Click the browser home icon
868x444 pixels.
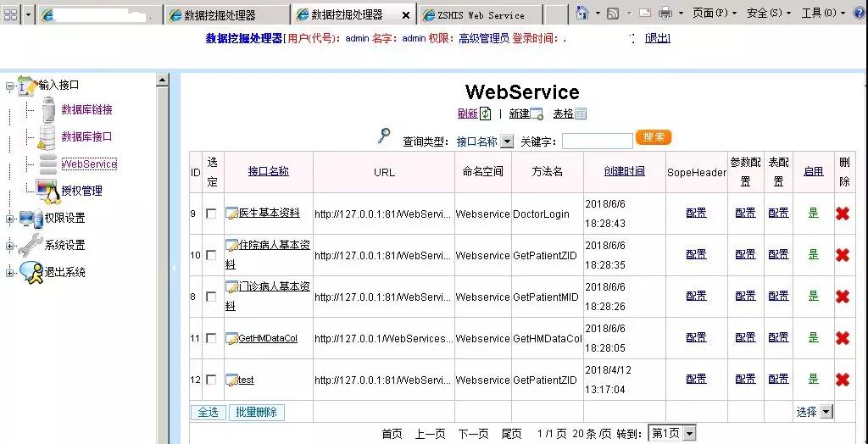pyautogui.click(x=581, y=12)
